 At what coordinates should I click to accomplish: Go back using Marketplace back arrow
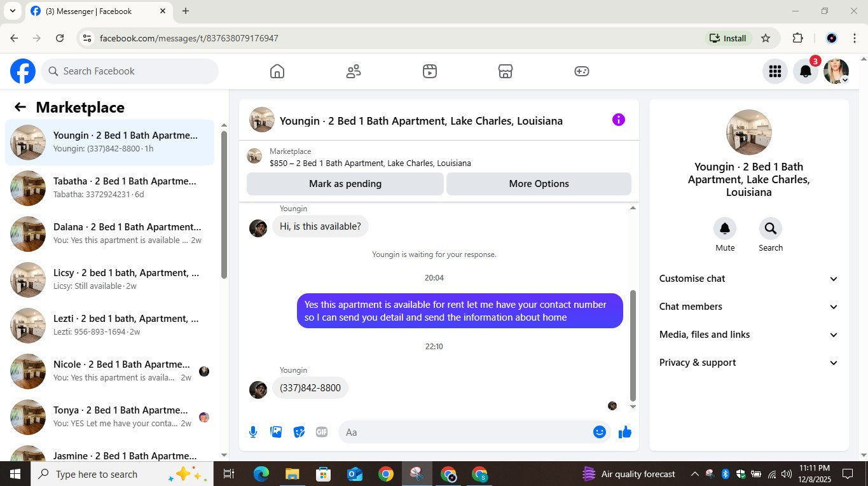pyautogui.click(x=20, y=107)
